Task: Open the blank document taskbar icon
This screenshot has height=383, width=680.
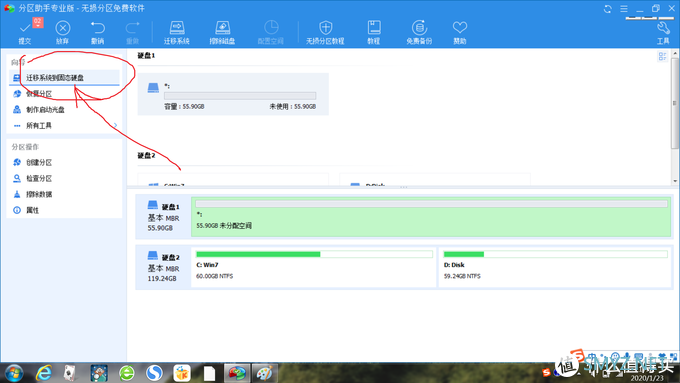Action: [209, 373]
